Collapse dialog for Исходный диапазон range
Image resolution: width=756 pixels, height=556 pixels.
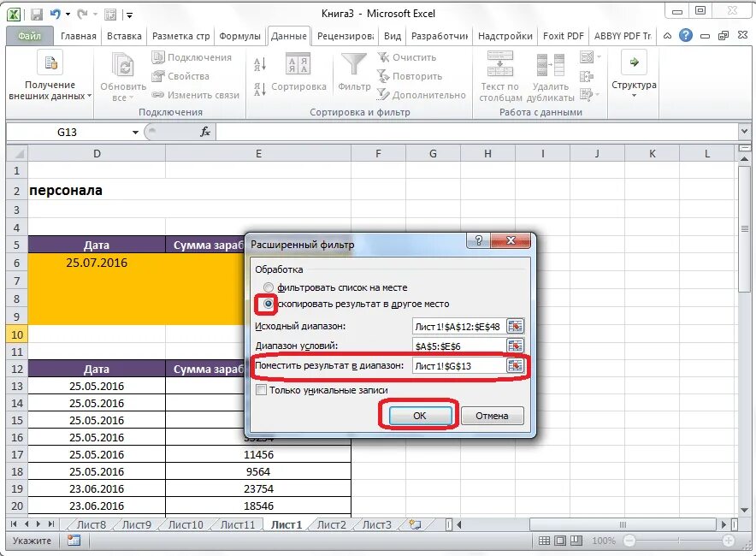[515, 327]
